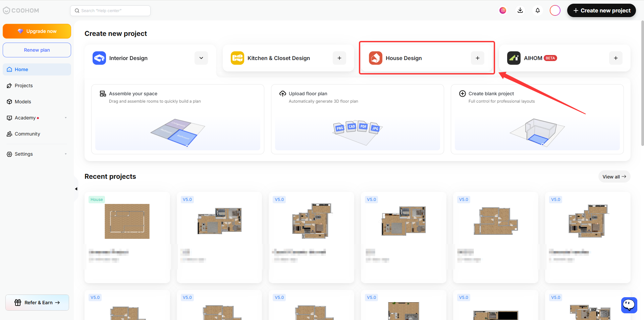Image resolution: width=644 pixels, height=320 pixels.
Task: Click Upgrade now button
Action: [37, 31]
